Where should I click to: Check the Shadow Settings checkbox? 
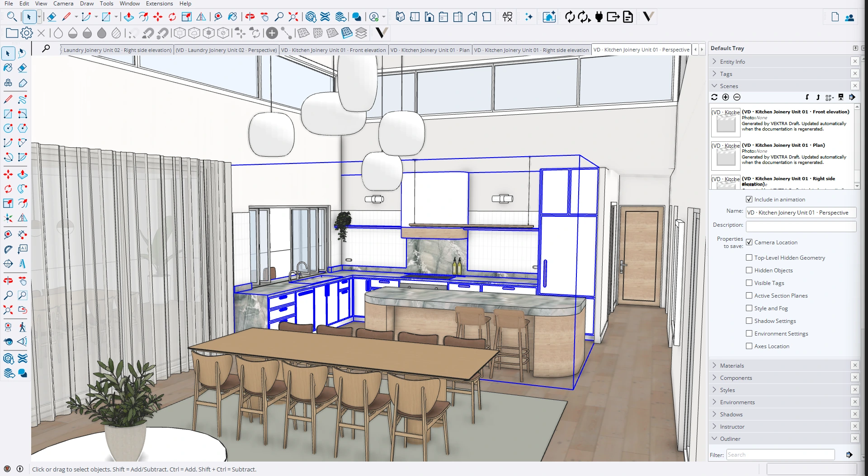[749, 321]
